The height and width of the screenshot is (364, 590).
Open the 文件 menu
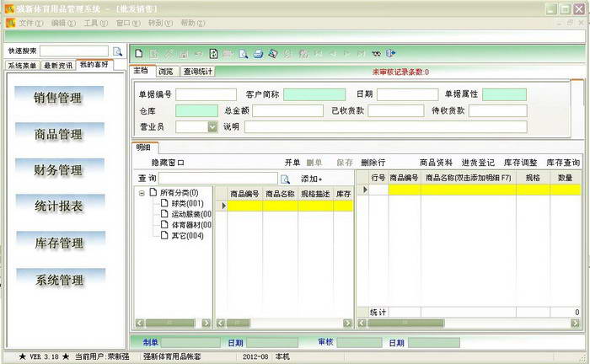31,23
